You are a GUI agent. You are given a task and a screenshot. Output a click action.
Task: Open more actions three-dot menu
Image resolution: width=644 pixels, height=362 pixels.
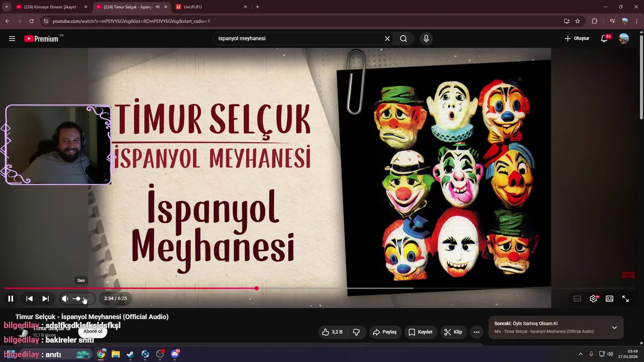476,332
